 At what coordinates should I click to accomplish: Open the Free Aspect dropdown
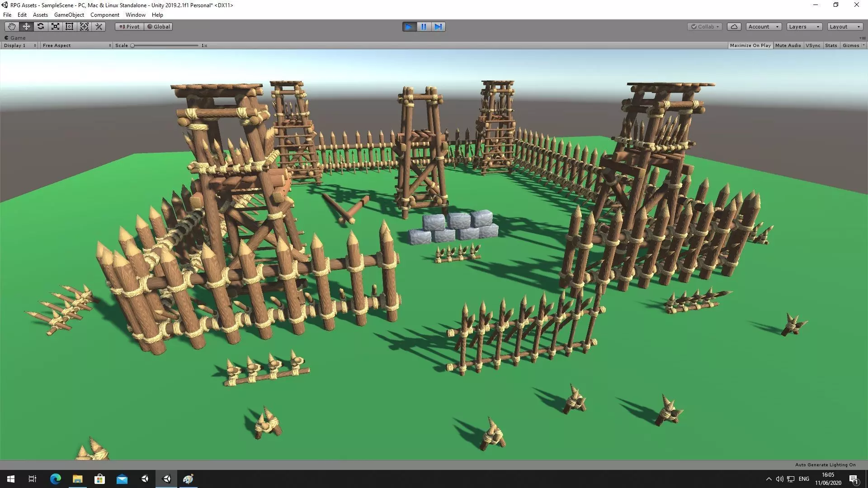pyautogui.click(x=76, y=46)
